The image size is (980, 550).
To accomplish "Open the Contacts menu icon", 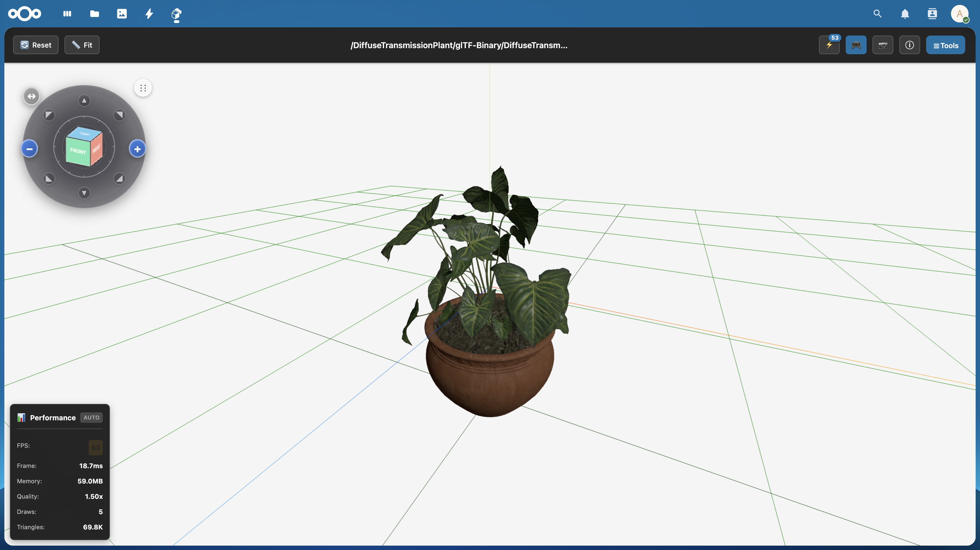I will tap(932, 14).
